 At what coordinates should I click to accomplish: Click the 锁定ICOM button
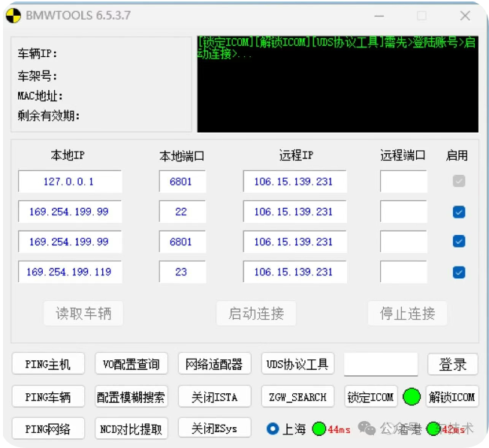coord(371,396)
